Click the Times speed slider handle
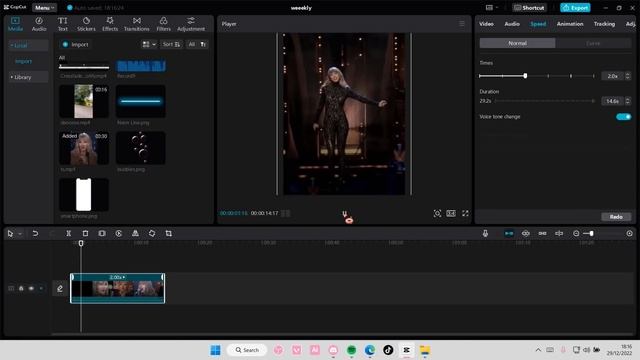The image size is (640, 360). tap(525, 76)
